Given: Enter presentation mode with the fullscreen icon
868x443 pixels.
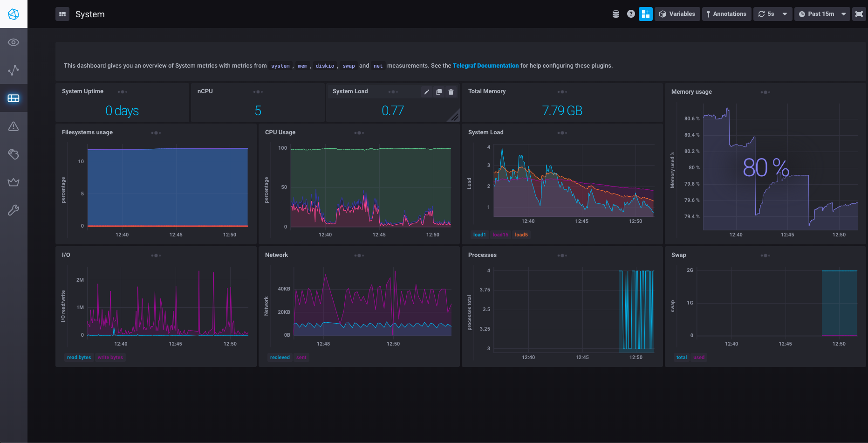Looking at the screenshot, I should [859, 14].
